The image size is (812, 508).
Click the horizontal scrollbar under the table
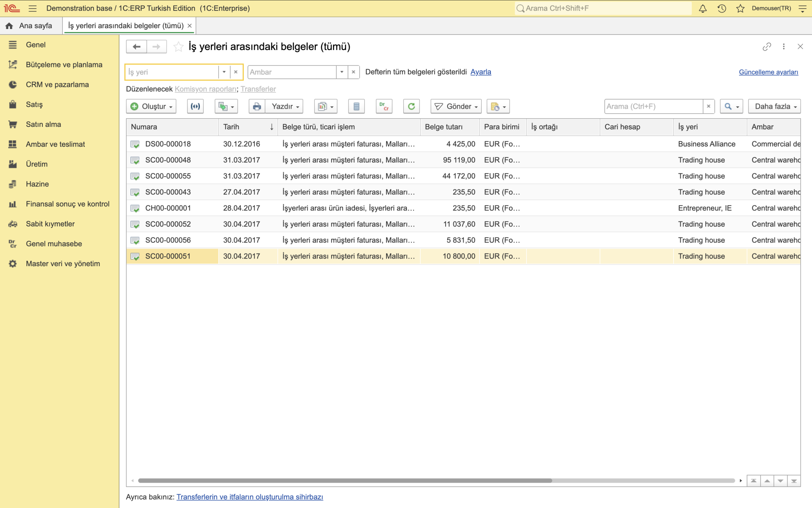pyautogui.click(x=345, y=481)
